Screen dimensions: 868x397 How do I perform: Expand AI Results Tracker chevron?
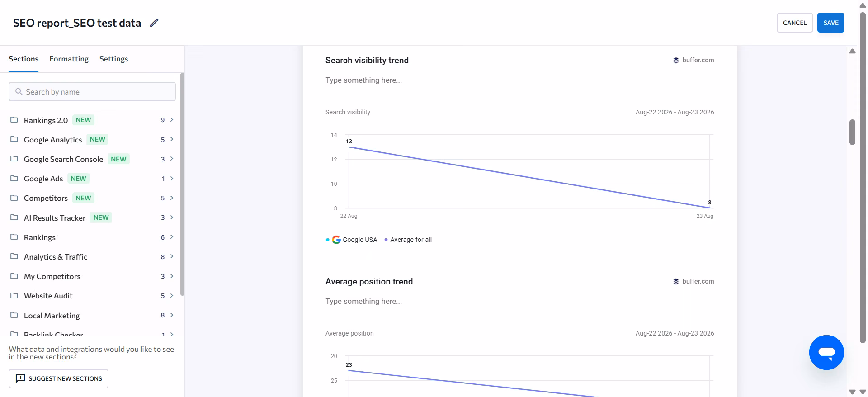tap(172, 217)
